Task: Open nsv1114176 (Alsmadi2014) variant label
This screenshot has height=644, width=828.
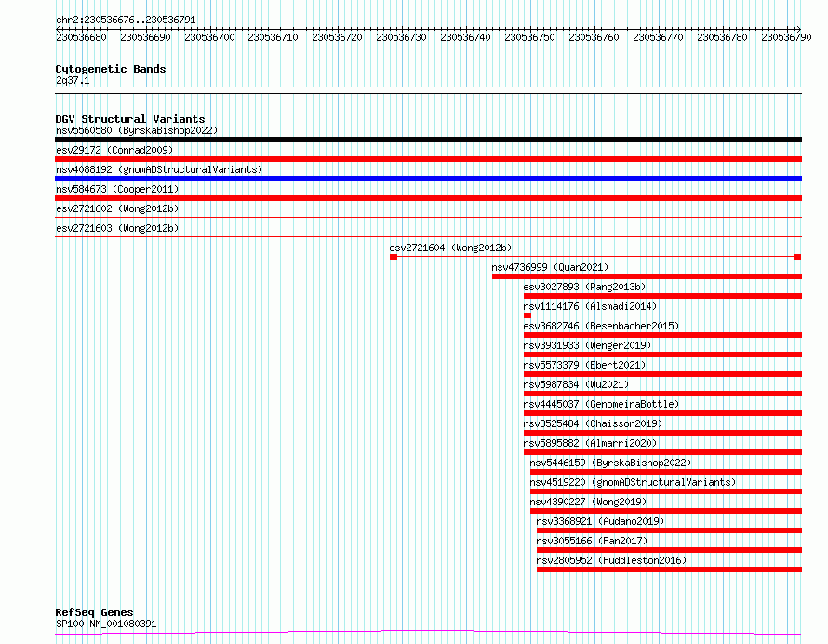Action: [x=590, y=306]
